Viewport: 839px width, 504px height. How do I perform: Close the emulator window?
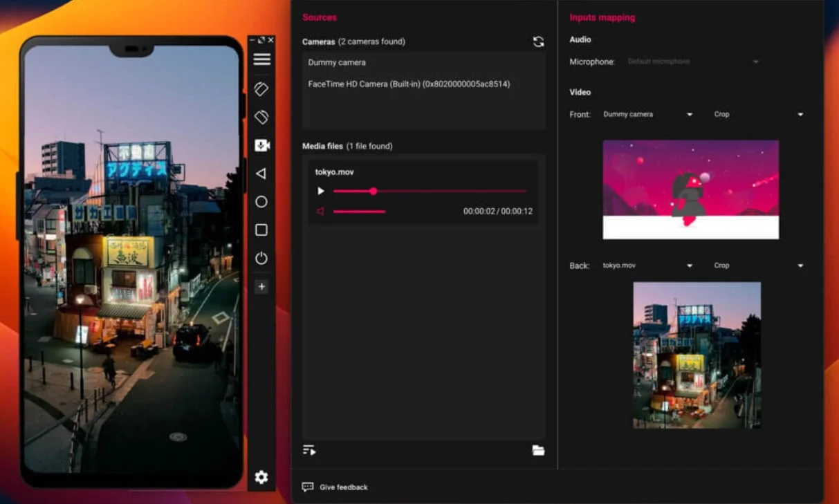[270, 40]
